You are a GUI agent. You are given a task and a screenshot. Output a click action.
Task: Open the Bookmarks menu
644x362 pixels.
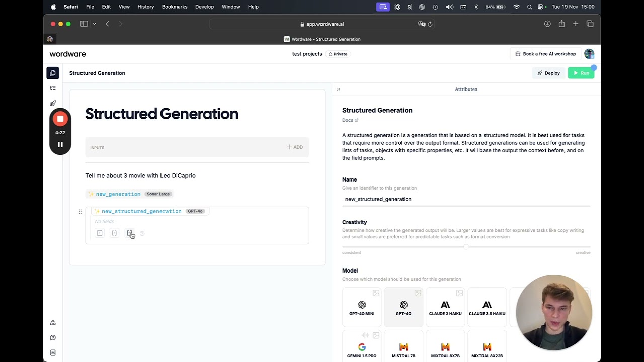(175, 7)
